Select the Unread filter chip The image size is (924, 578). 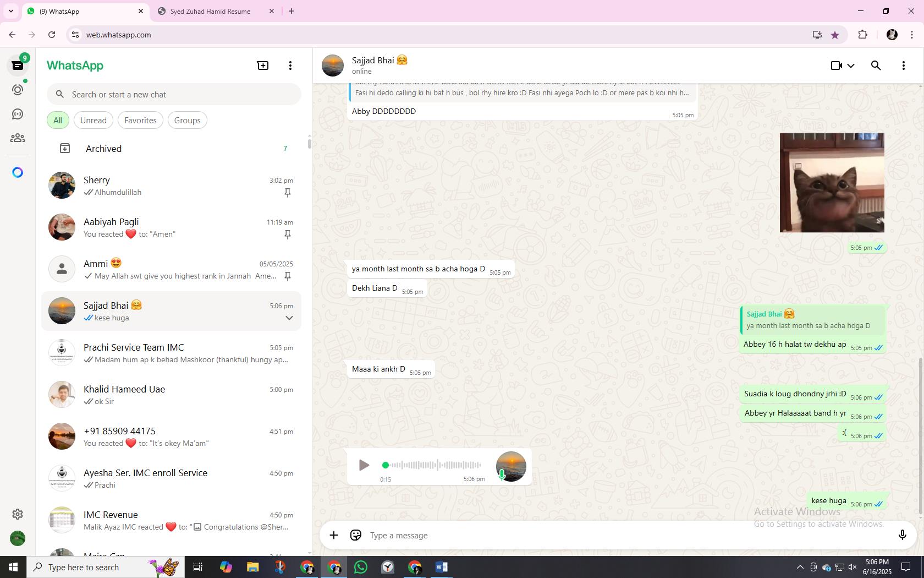(94, 121)
